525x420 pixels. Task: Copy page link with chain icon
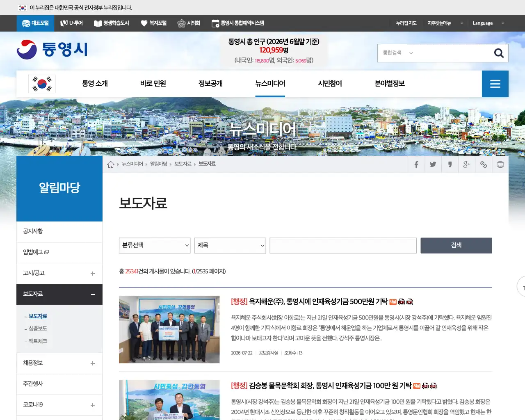click(x=484, y=164)
